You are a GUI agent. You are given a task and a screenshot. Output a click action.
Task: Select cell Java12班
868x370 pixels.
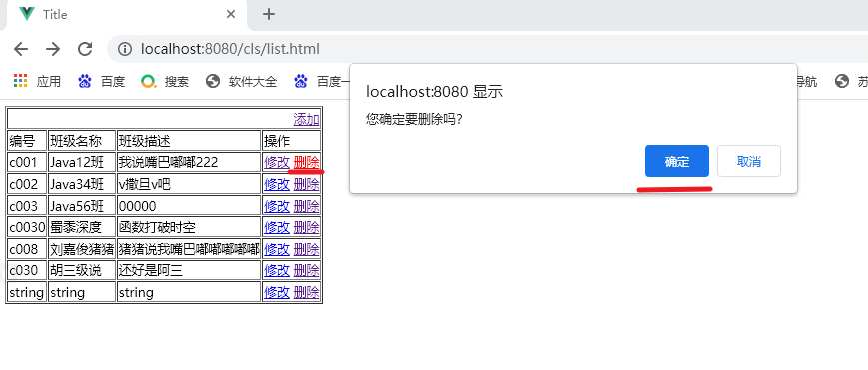(x=82, y=162)
